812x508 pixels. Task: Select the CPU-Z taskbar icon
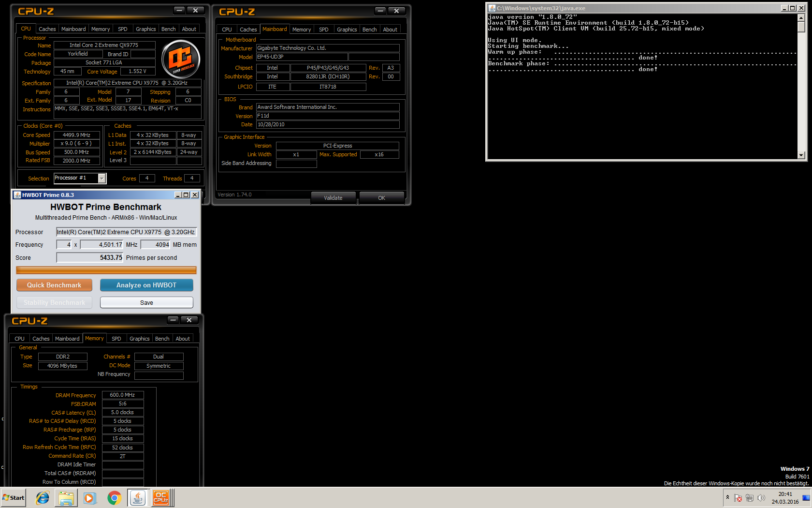tap(161, 498)
